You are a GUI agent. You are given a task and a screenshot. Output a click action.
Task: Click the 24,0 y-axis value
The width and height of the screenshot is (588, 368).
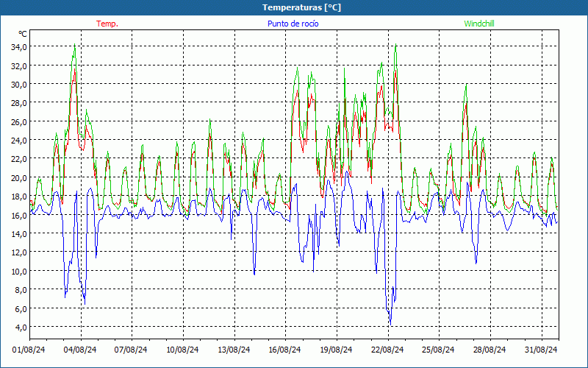pos(19,141)
